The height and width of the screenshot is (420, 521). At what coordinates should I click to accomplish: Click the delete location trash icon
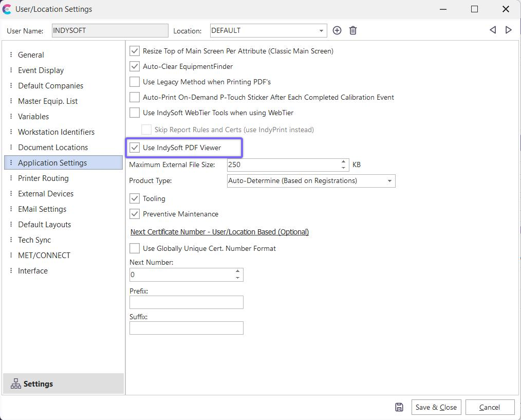pyautogui.click(x=353, y=30)
